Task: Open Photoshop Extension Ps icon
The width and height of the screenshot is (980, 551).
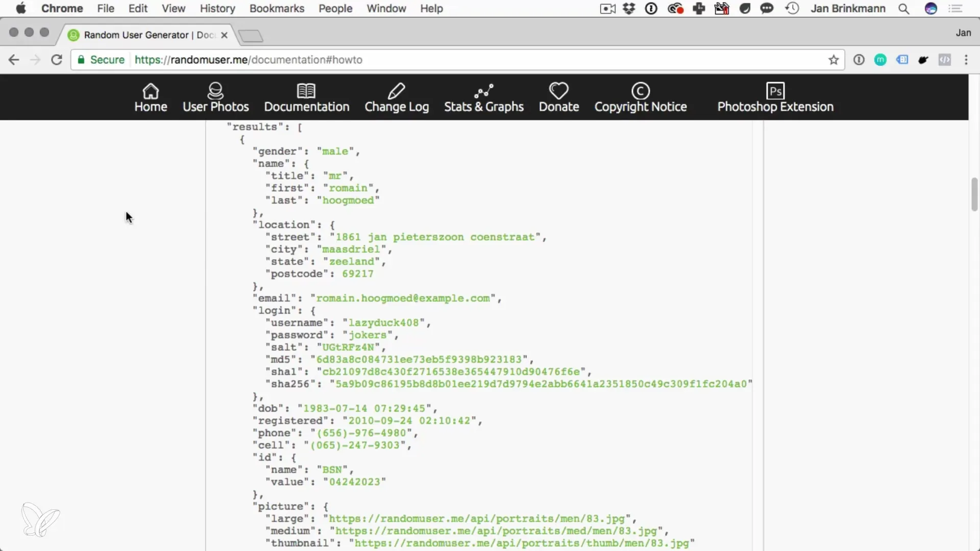Action: point(775,91)
